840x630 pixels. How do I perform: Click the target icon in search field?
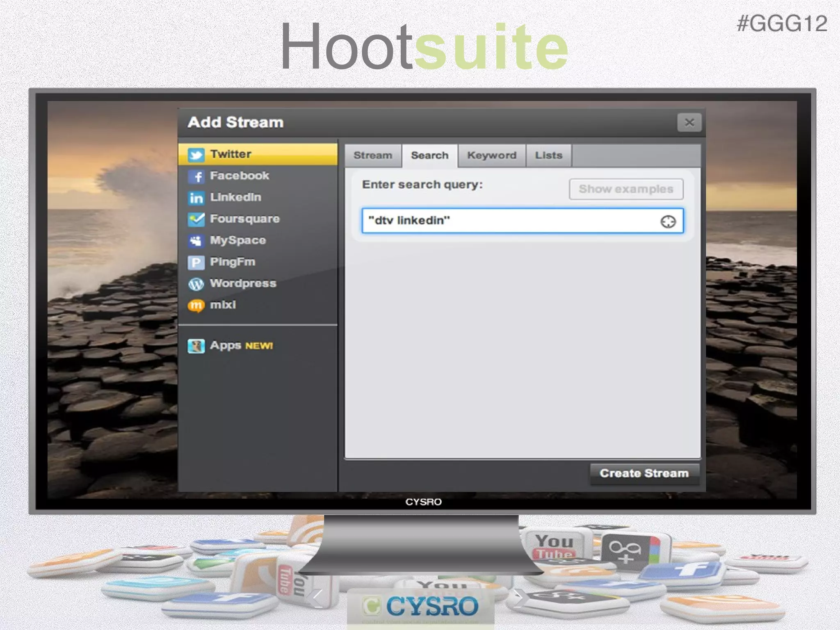pyautogui.click(x=668, y=221)
